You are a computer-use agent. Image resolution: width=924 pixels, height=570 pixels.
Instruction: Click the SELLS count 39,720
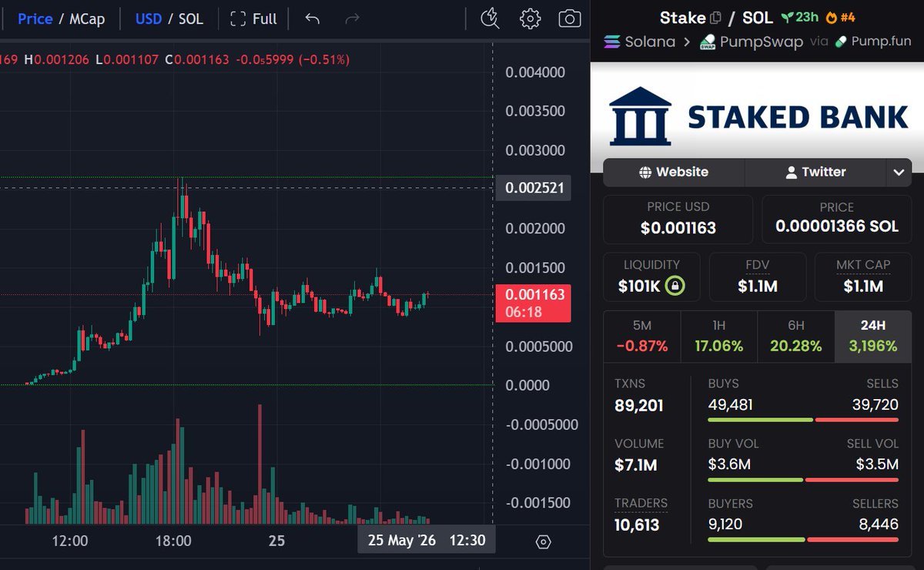click(x=875, y=405)
